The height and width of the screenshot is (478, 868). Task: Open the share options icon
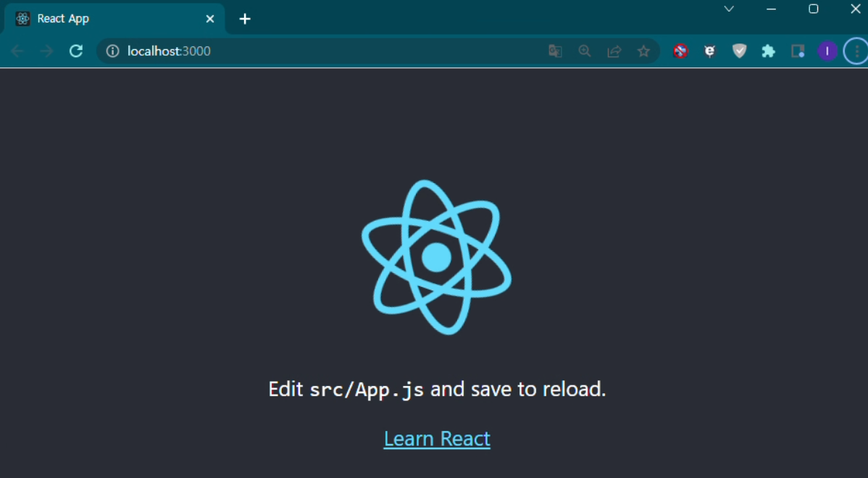coord(614,51)
